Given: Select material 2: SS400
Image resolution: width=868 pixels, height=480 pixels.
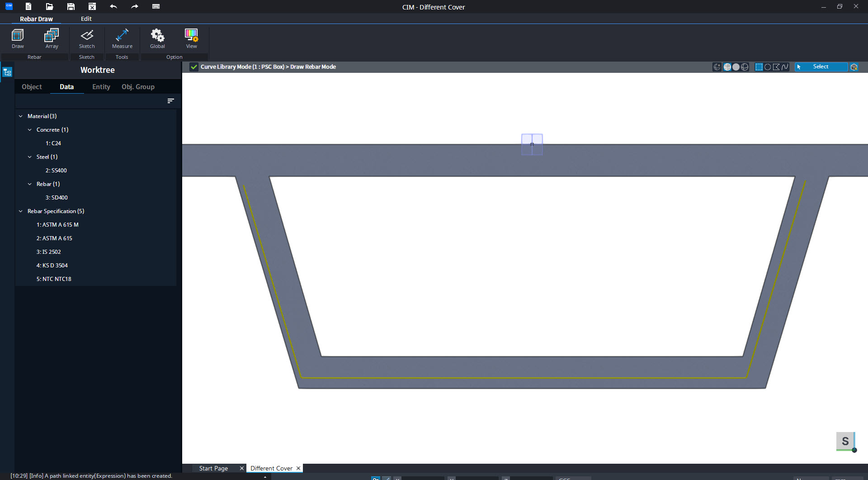Looking at the screenshot, I should 56,171.
